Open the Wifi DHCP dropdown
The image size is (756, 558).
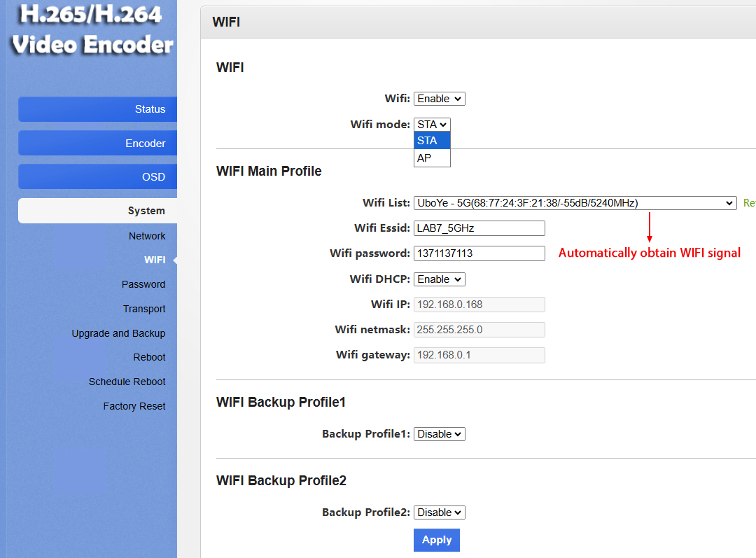tap(439, 279)
